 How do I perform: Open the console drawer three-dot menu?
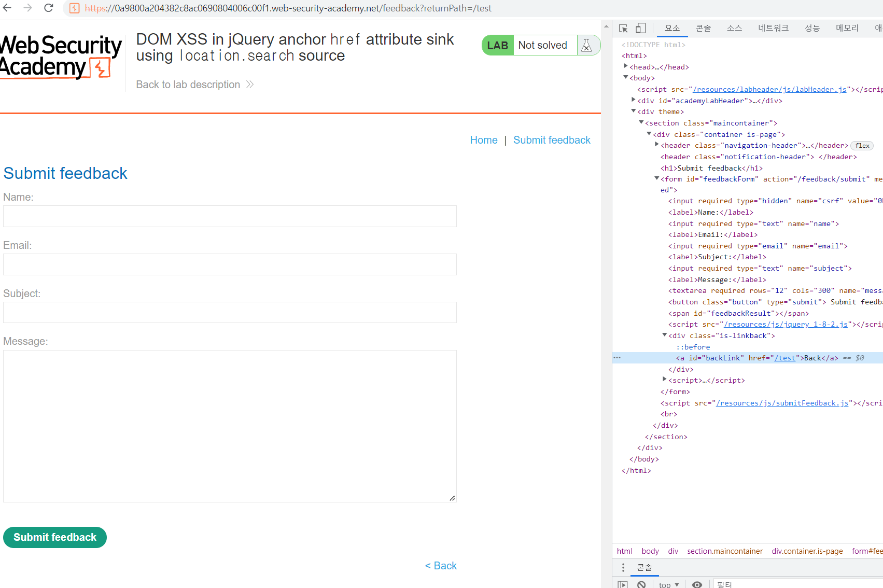(x=623, y=567)
